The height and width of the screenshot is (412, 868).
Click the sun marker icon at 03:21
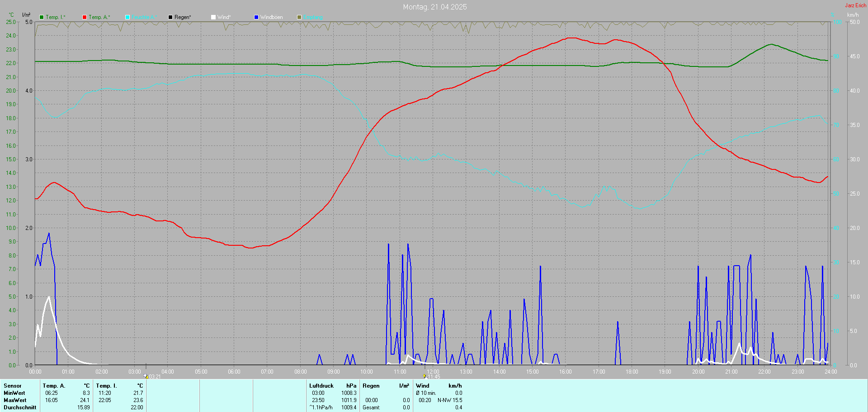(x=146, y=376)
